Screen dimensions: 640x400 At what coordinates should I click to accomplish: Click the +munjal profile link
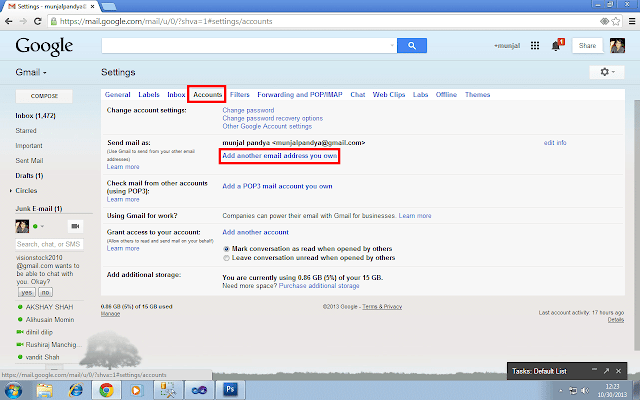[507, 46]
